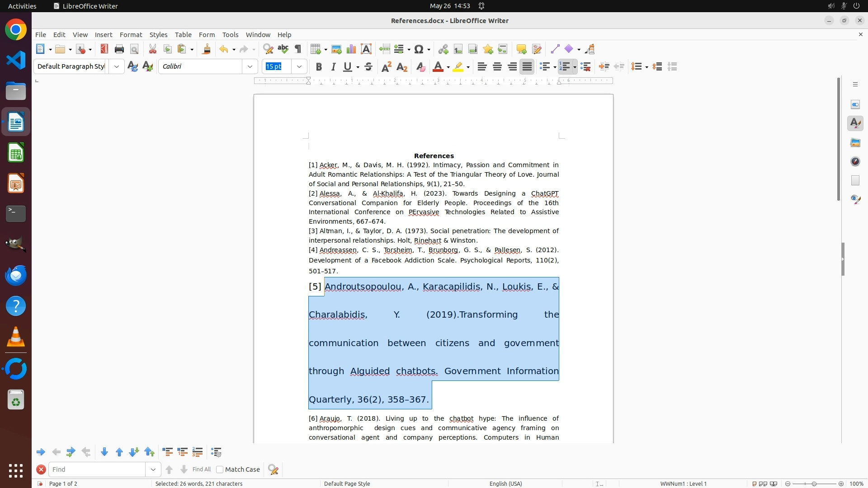
Task: Toggle Justified alignment button
Action: tap(527, 67)
